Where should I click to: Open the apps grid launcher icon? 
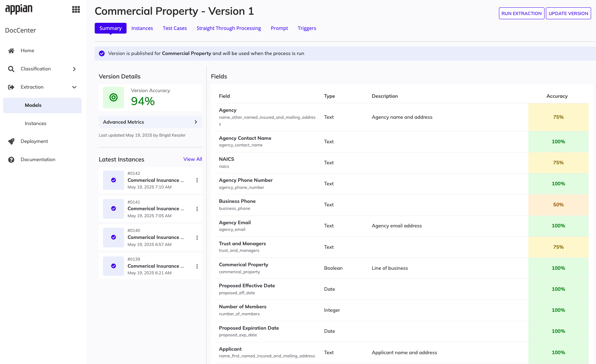pyautogui.click(x=76, y=9)
